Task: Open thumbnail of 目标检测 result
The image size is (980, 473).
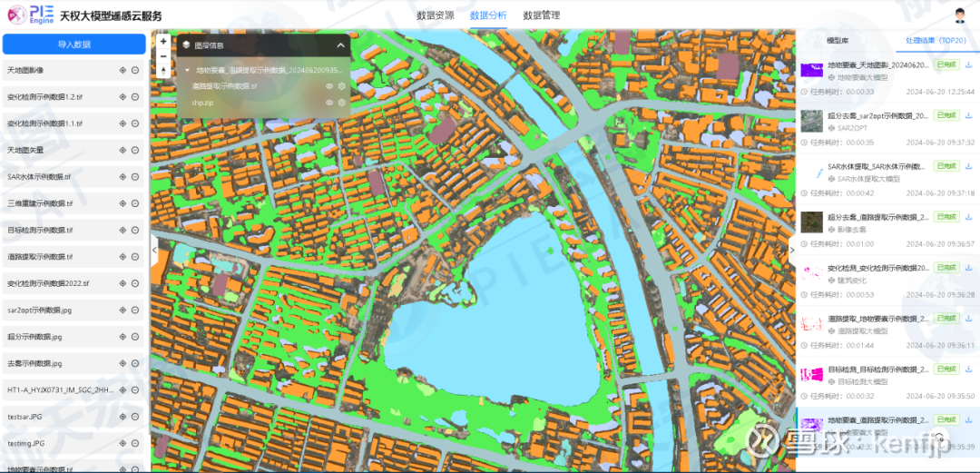Action: (x=811, y=374)
